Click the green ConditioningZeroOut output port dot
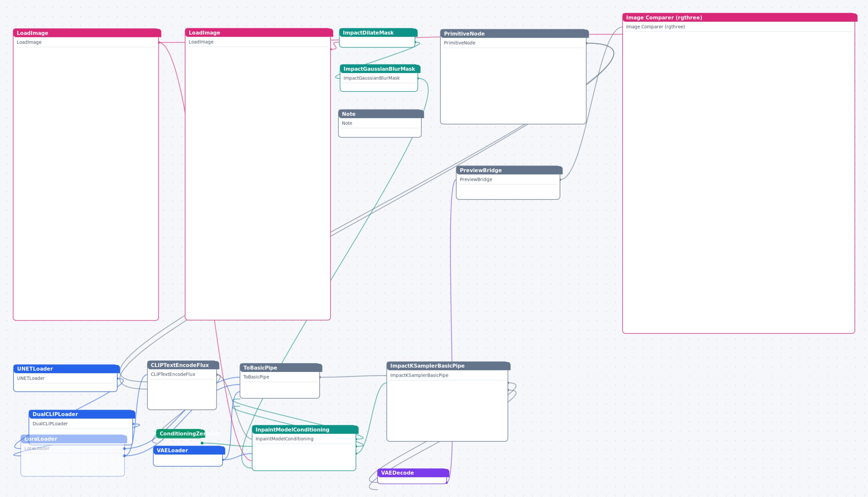This screenshot has height=497, width=868. 202,443
